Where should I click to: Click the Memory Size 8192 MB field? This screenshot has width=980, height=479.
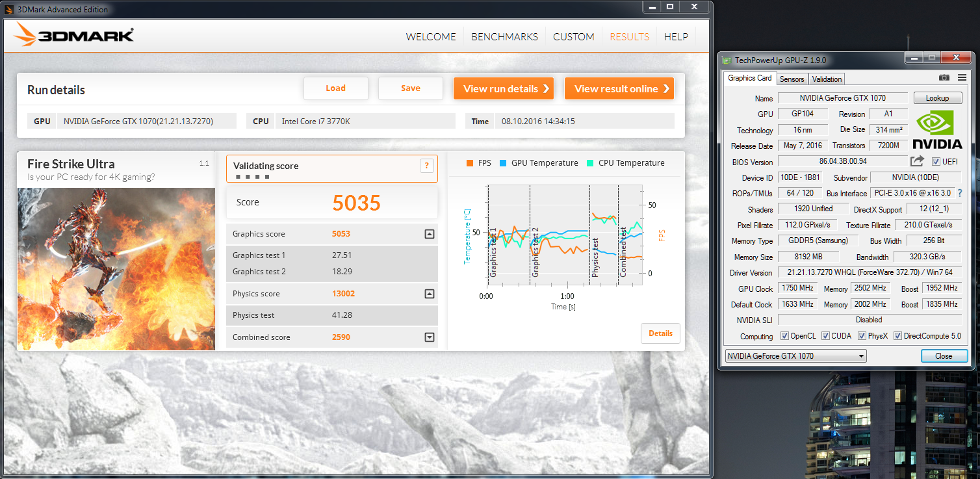point(808,257)
